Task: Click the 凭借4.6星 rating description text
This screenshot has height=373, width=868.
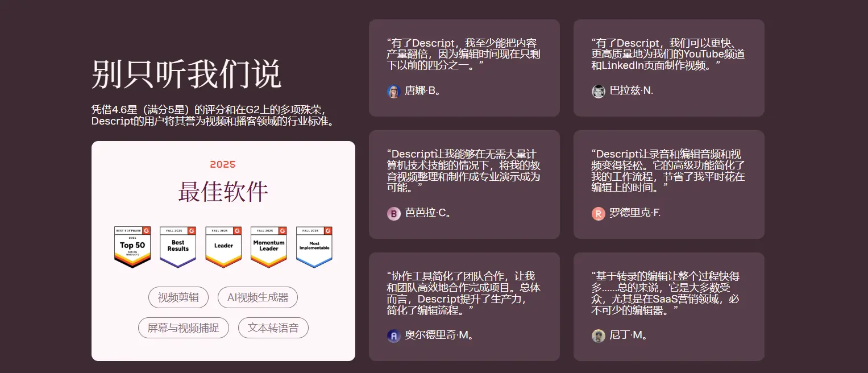Action: (213, 115)
